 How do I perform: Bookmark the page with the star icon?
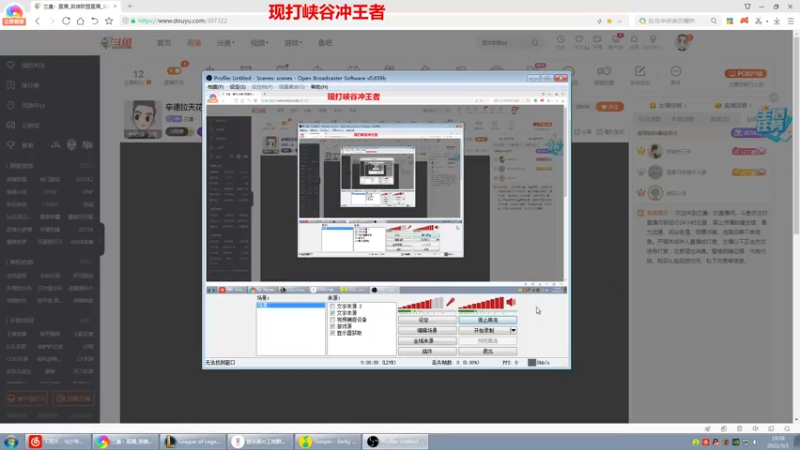[109, 21]
